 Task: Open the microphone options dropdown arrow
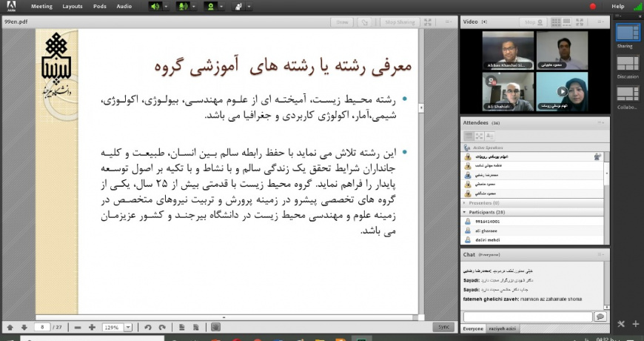tap(194, 7)
